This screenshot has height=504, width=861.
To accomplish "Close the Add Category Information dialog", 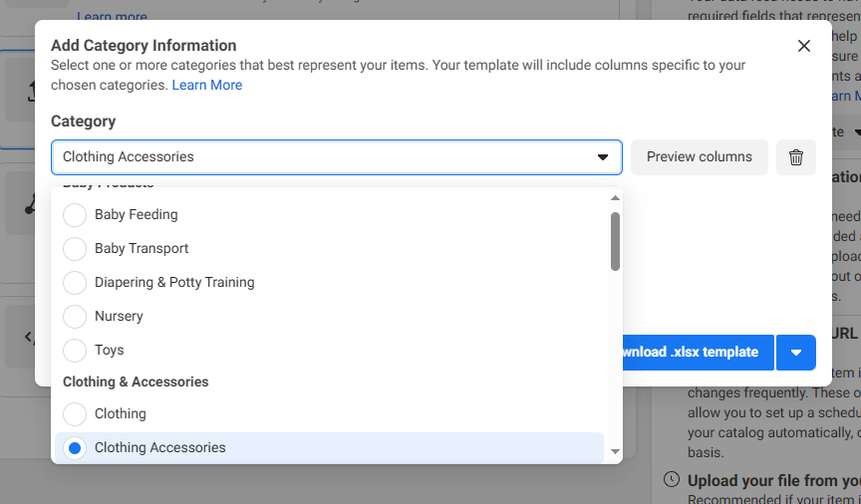I will [x=804, y=46].
